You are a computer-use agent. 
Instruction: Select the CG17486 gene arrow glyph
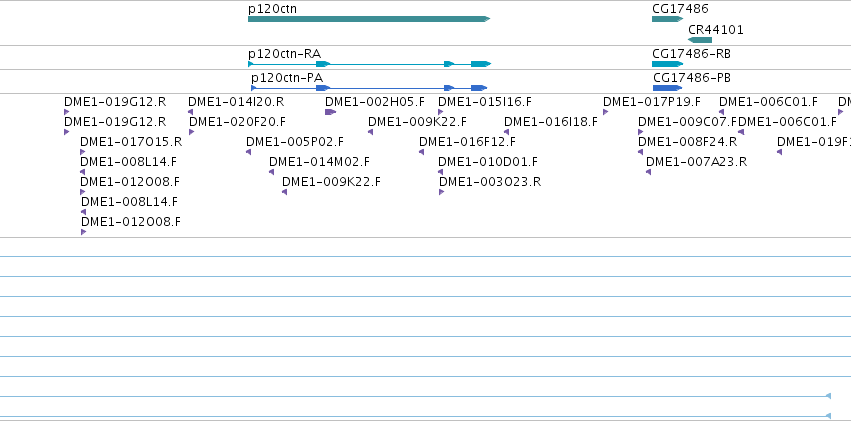(668, 19)
